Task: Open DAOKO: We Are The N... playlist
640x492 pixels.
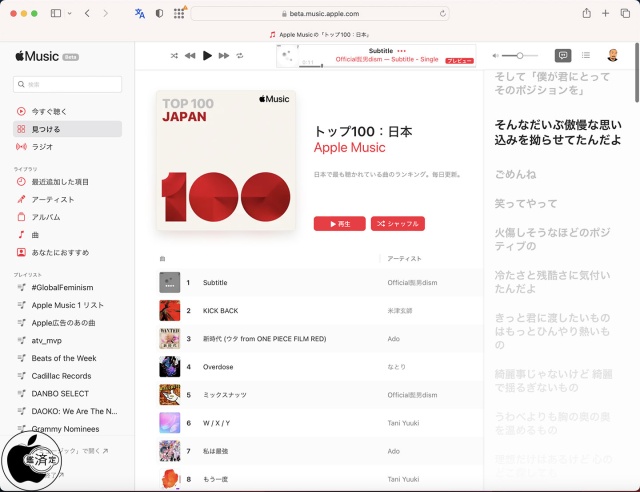Action: click(67, 411)
